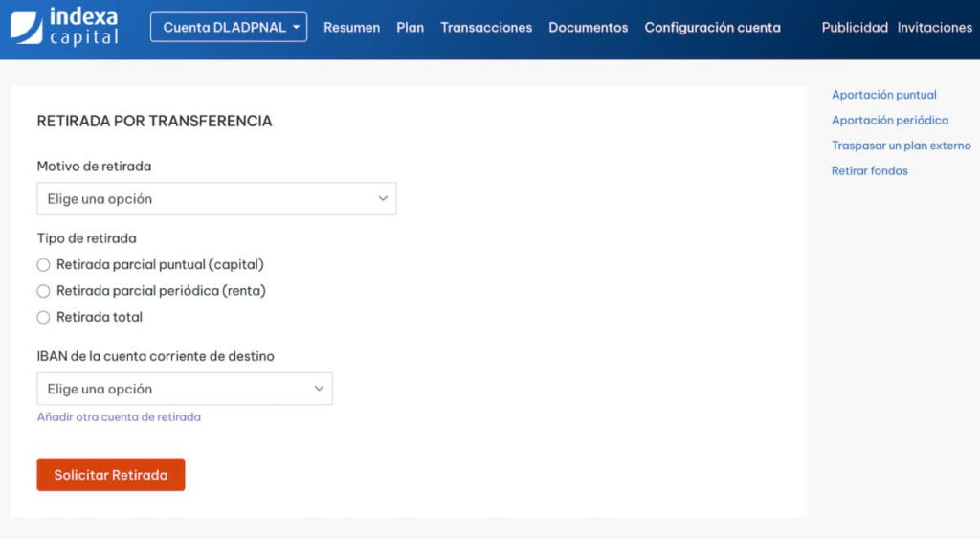The width and height of the screenshot is (980, 539).
Task: Go to the Resumen menu item
Action: (351, 28)
